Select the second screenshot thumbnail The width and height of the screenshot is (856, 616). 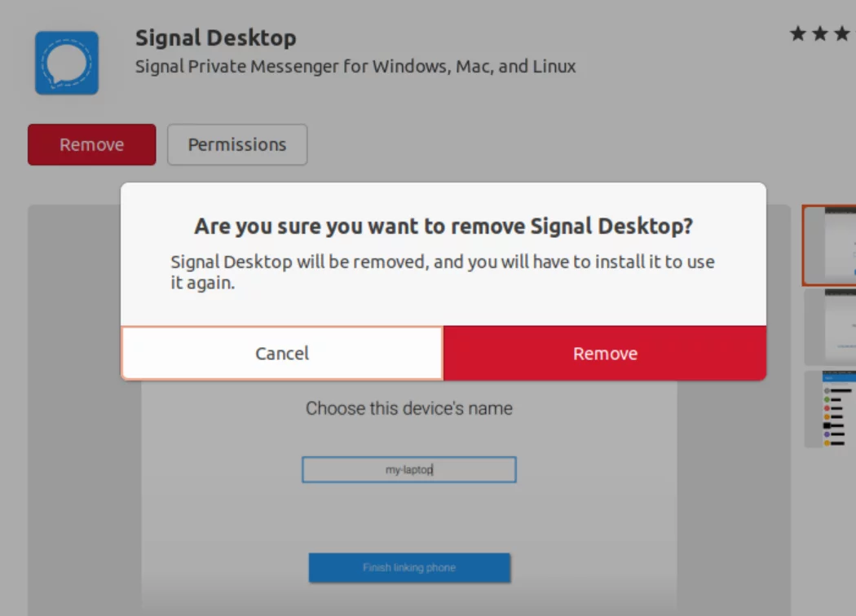[x=831, y=327]
